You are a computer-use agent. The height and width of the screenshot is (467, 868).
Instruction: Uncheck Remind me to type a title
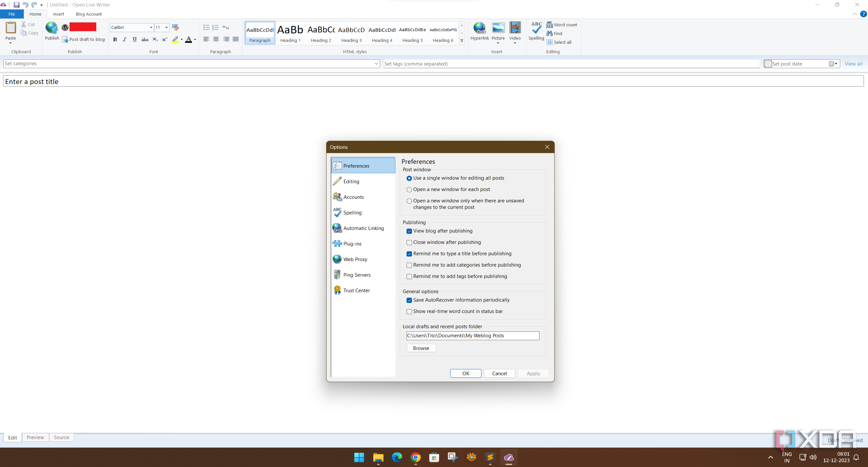(409, 254)
